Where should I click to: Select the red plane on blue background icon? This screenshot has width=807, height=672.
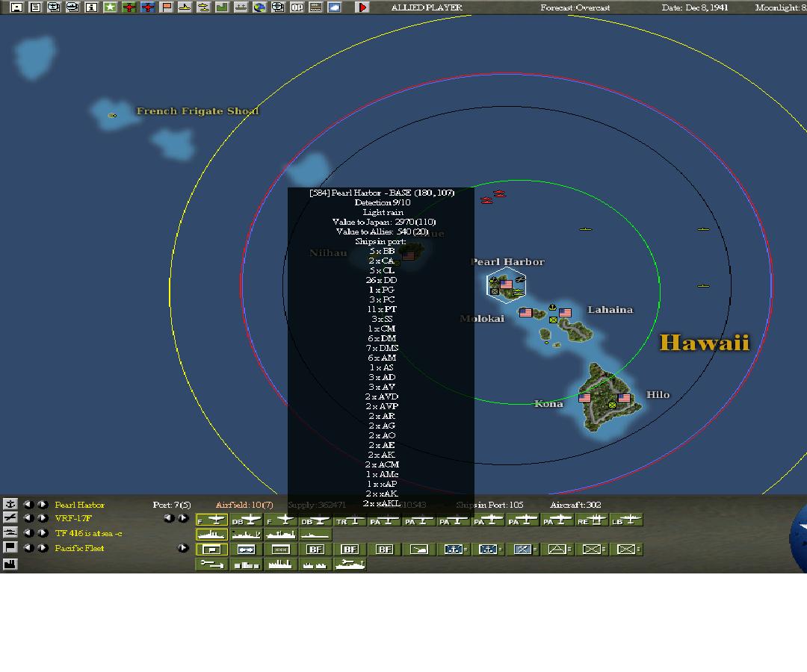[x=148, y=7]
